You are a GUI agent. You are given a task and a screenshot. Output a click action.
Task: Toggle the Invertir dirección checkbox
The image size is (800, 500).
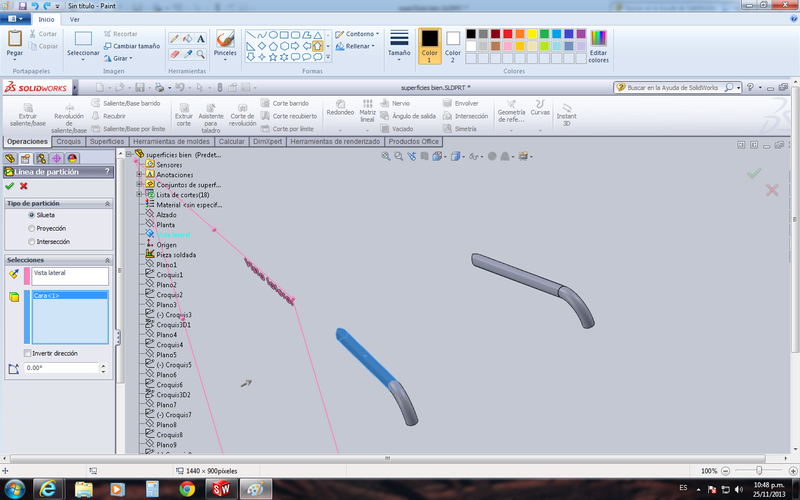[x=28, y=353]
